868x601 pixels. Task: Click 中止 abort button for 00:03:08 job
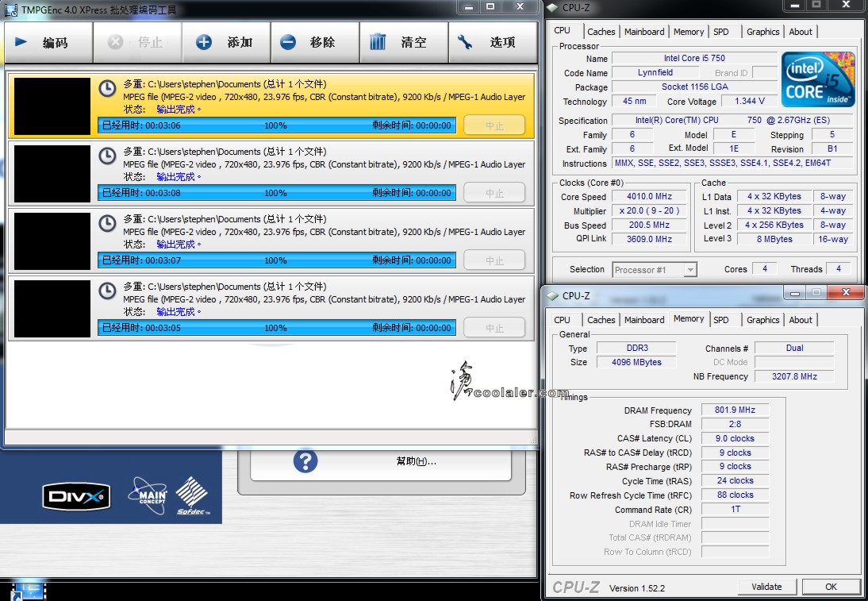point(494,193)
